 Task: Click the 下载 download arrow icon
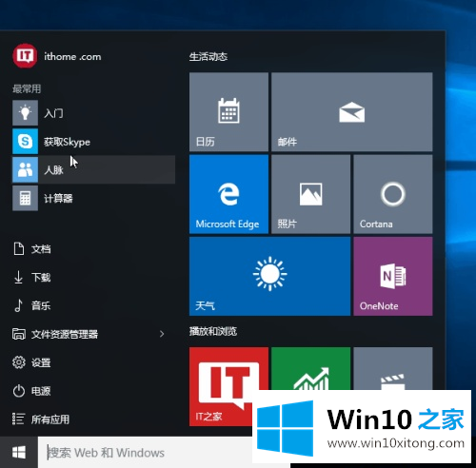(18, 277)
